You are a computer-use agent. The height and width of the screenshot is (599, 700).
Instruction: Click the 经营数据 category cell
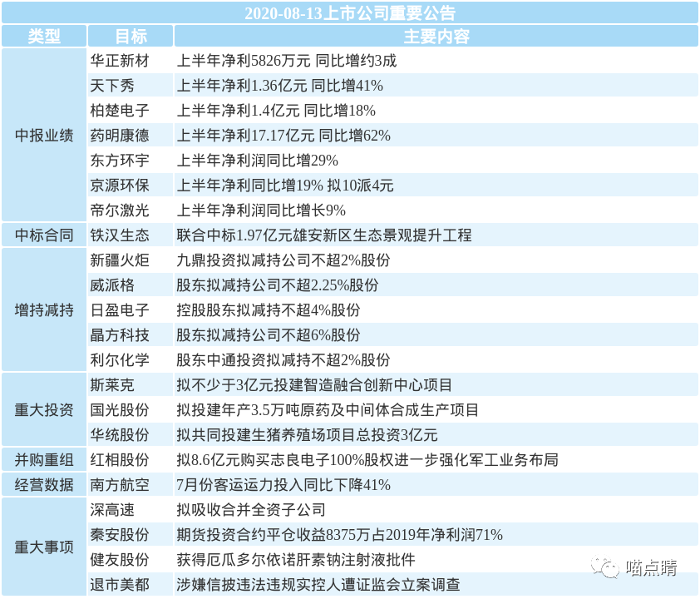click(44, 485)
